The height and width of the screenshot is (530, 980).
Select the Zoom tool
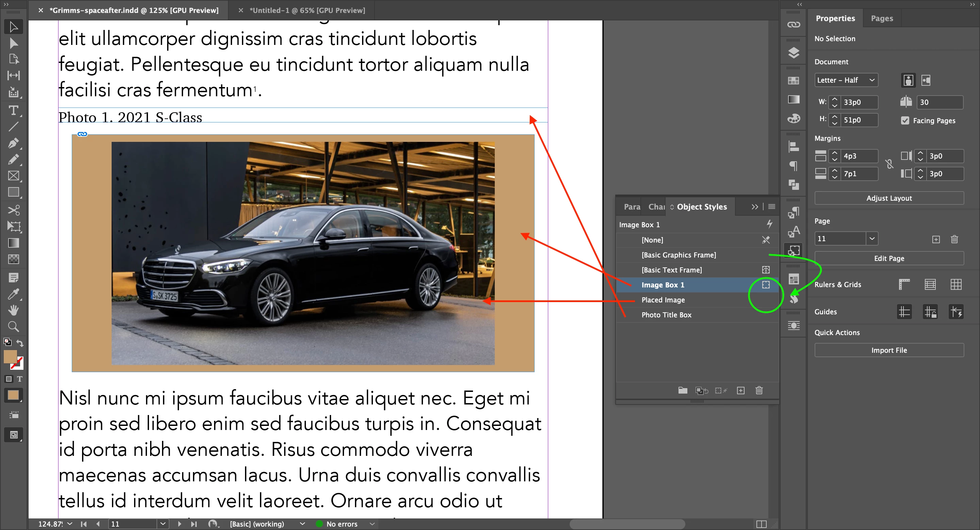(13, 327)
